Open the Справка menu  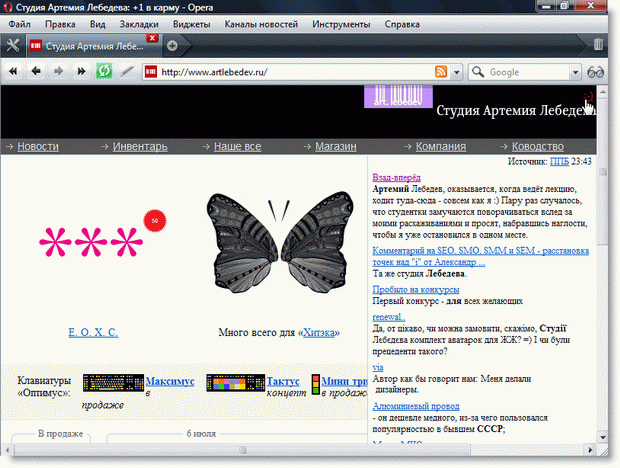tap(402, 24)
